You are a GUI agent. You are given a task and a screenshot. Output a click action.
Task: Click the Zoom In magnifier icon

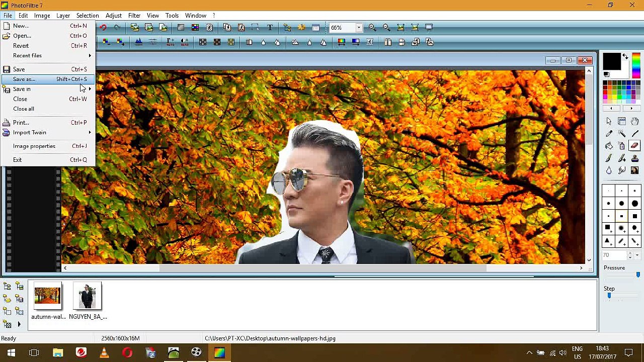372,28
